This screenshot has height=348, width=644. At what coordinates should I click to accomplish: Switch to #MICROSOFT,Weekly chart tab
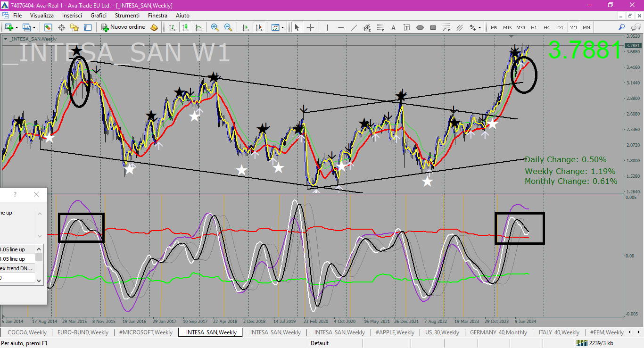146,332
